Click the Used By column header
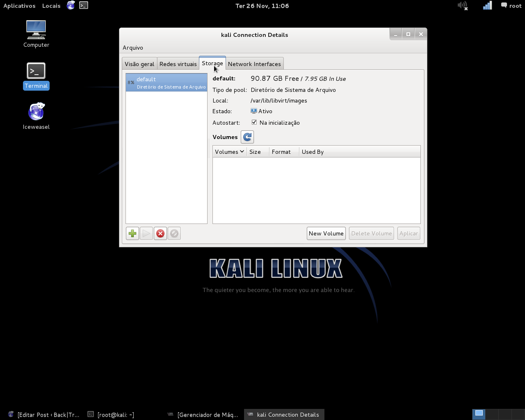 pos(360,152)
